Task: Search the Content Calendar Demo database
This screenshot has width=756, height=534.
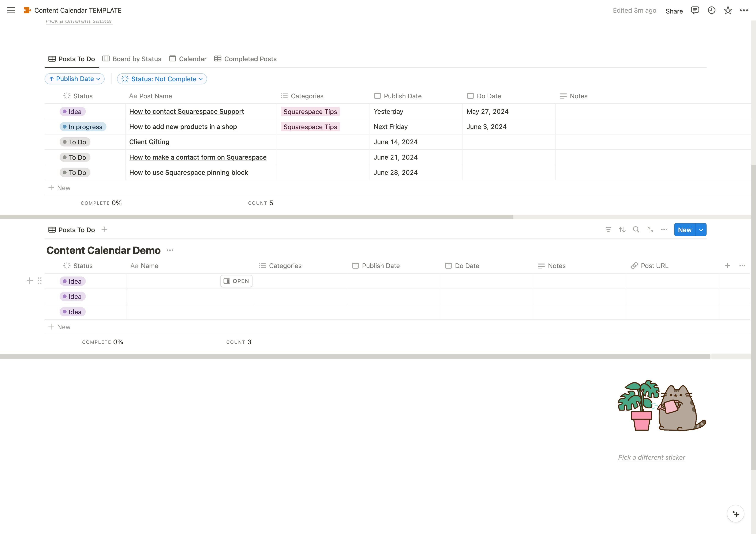Action: click(x=636, y=230)
